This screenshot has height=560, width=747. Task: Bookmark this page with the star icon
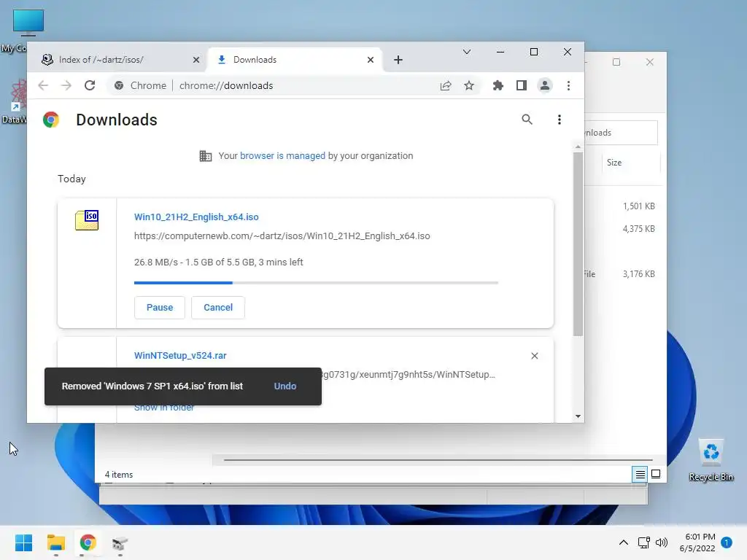coord(469,86)
